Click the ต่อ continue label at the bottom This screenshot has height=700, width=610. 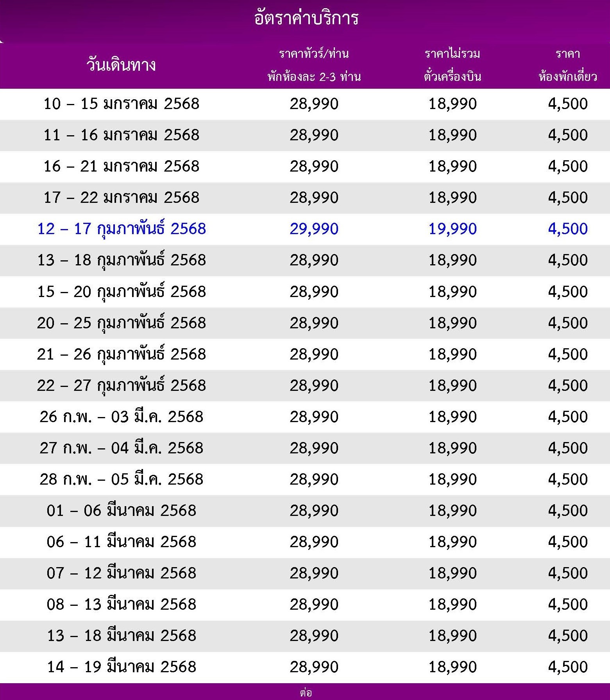coord(306,692)
